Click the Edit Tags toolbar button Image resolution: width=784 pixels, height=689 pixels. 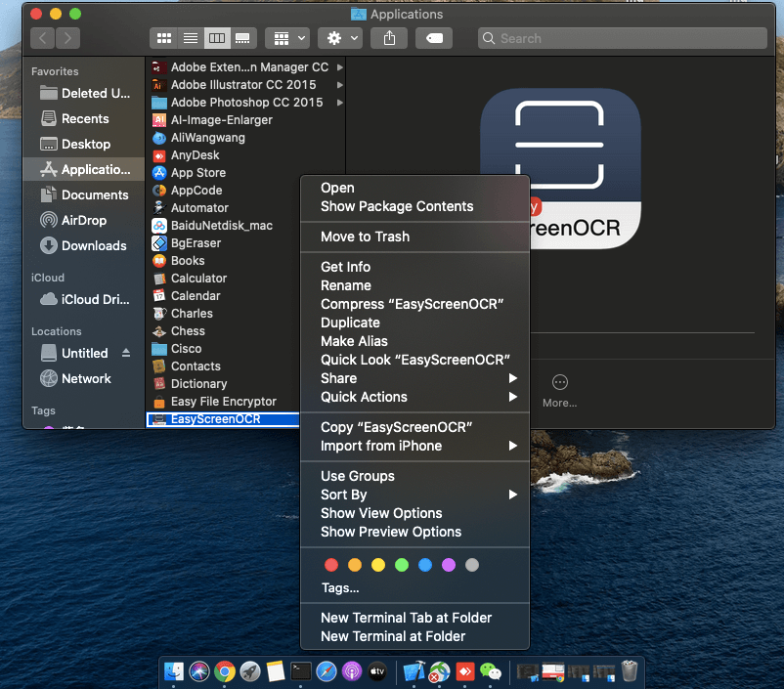click(x=433, y=38)
